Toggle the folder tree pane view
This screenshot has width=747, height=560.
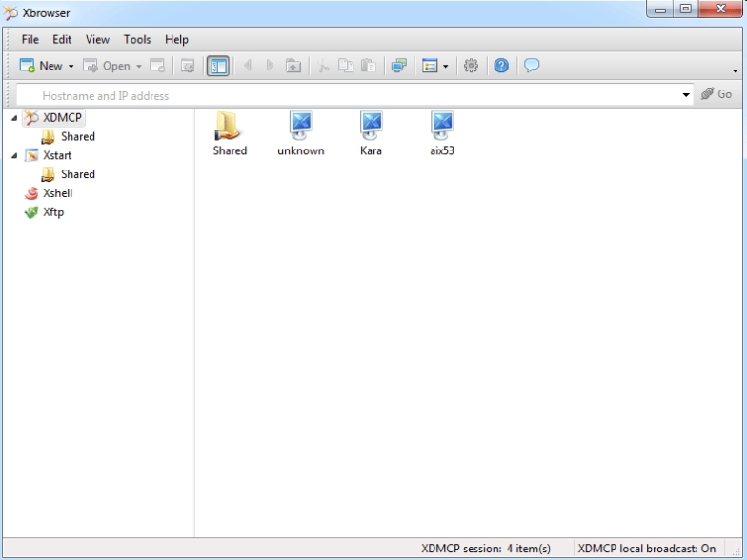click(218, 66)
